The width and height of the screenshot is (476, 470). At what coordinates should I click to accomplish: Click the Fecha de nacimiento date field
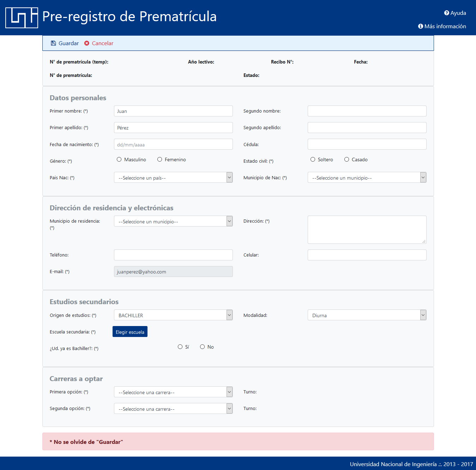pyautogui.click(x=173, y=144)
